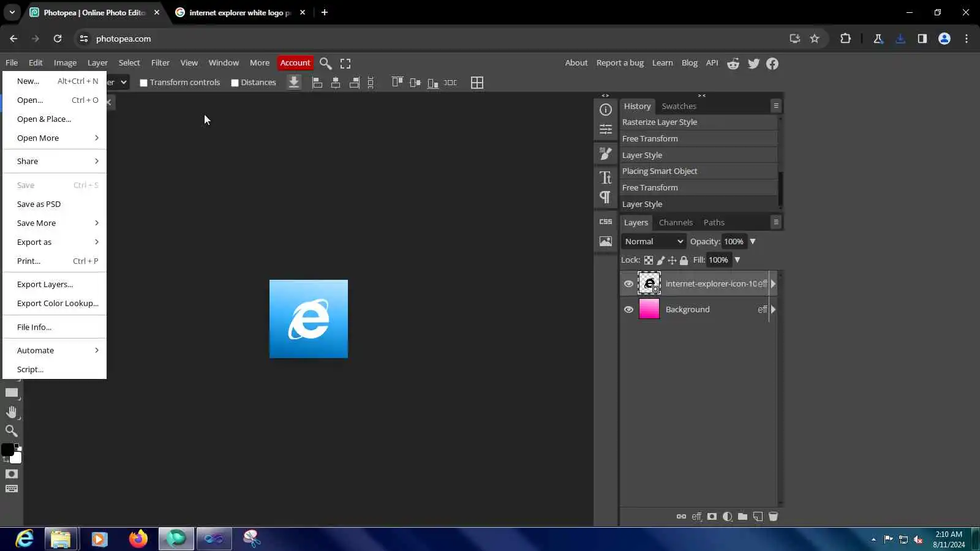This screenshot has width=980, height=551.
Task: Switch to the Swatches tab
Action: [x=679, y=107]
